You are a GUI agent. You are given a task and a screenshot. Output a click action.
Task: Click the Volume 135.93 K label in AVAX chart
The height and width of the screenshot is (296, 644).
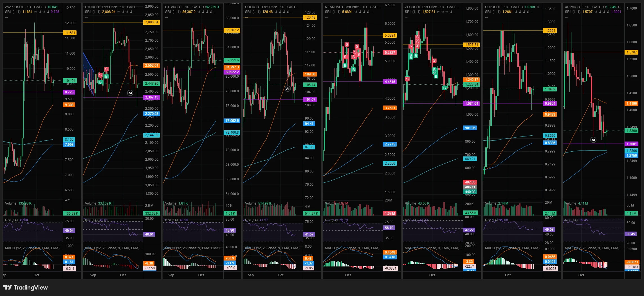coord(18,203)
